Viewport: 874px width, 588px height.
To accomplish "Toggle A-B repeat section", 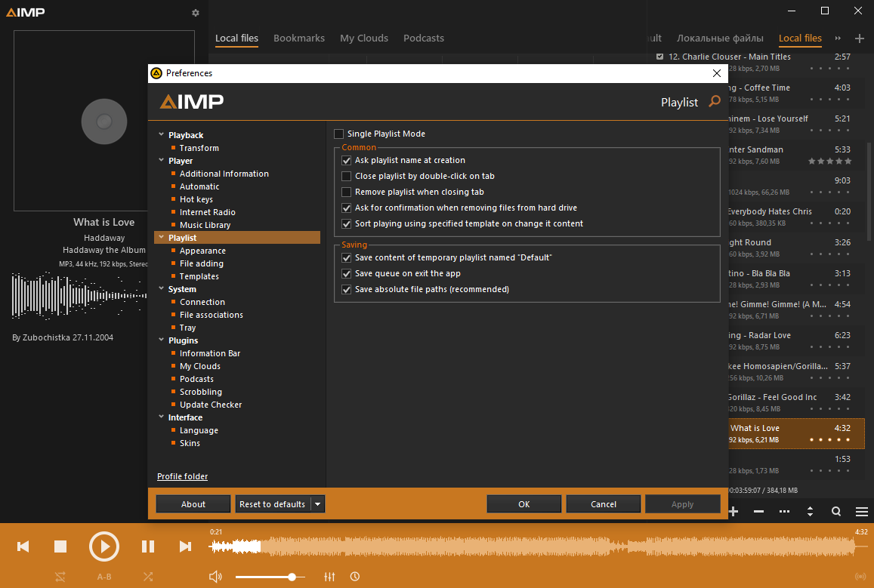I will coord(104,577).
